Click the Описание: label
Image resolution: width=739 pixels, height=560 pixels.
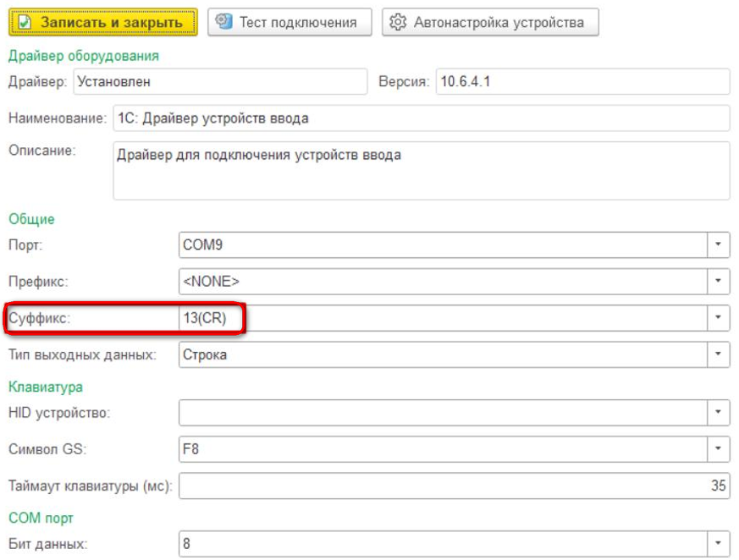coord(42,151)
